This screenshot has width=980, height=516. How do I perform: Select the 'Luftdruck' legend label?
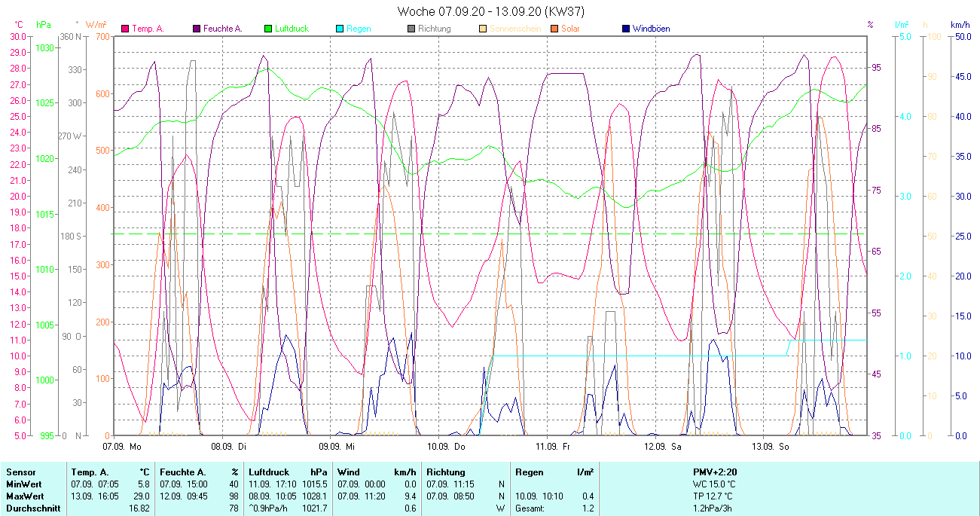[292, 29]
